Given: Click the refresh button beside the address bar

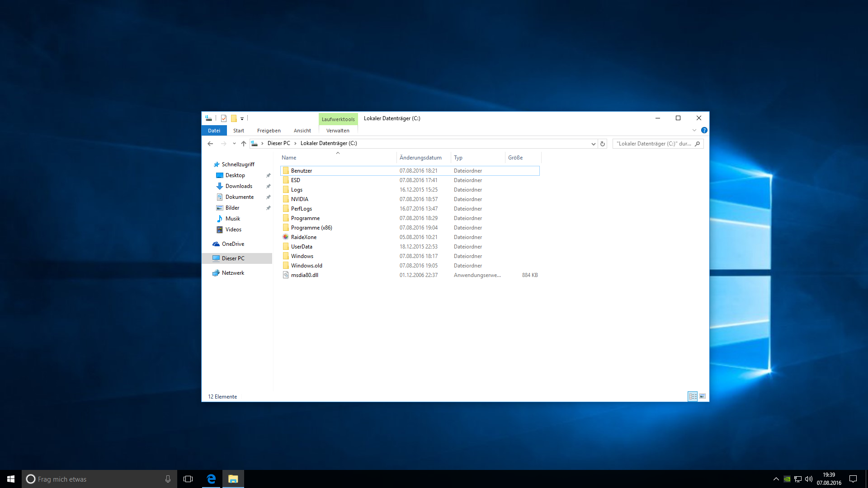Looking at the screenshot, I should [x=603, y=144].
